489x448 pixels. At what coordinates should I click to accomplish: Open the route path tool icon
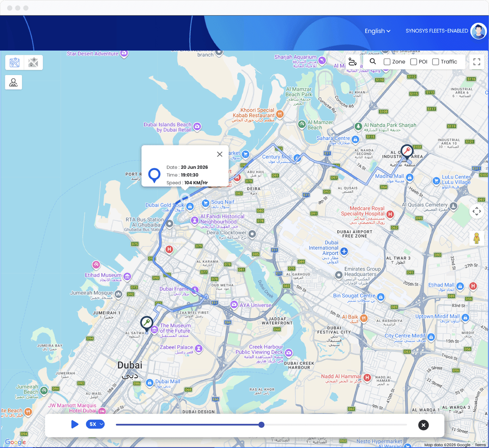(x=352, y=62)
